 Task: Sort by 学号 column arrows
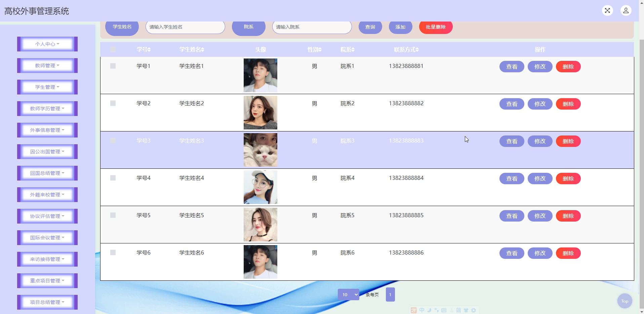coord(149,49)
